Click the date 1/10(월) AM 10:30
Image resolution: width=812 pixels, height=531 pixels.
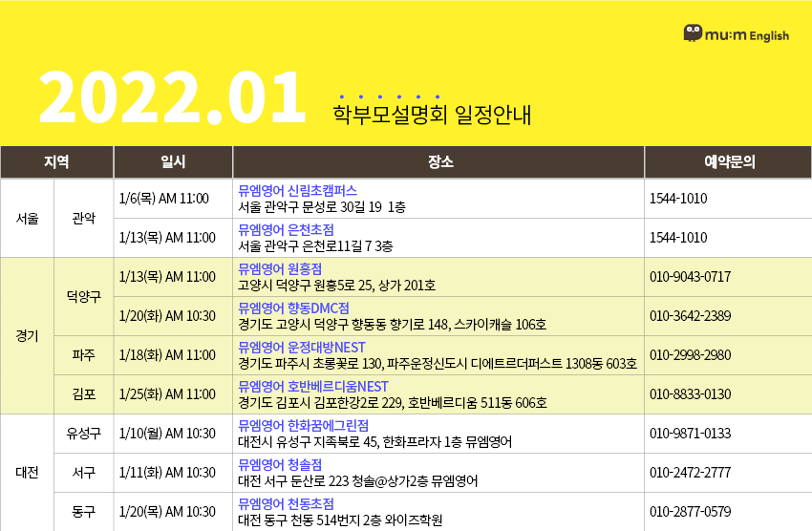coord(167,434)
